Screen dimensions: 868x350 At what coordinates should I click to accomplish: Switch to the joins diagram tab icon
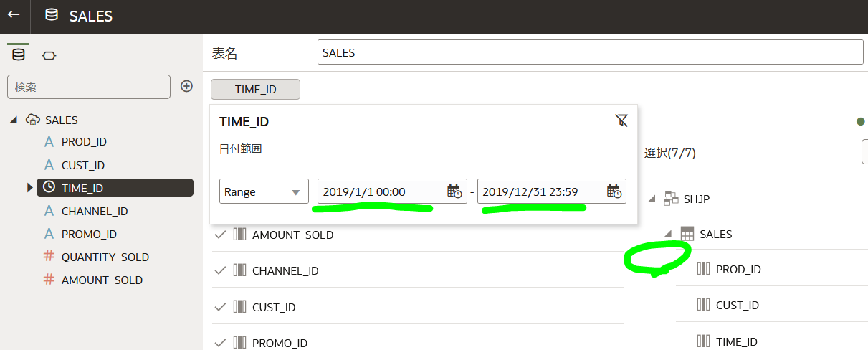coord(49,55)
